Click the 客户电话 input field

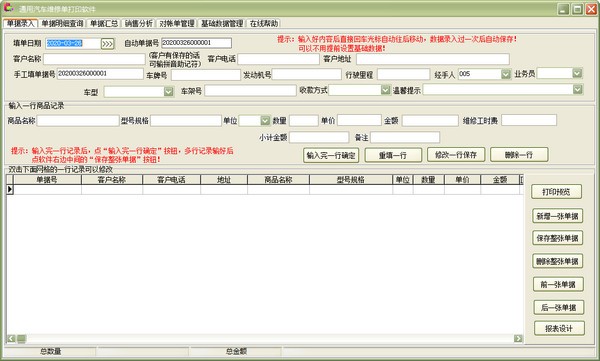(x=278, y=59)
